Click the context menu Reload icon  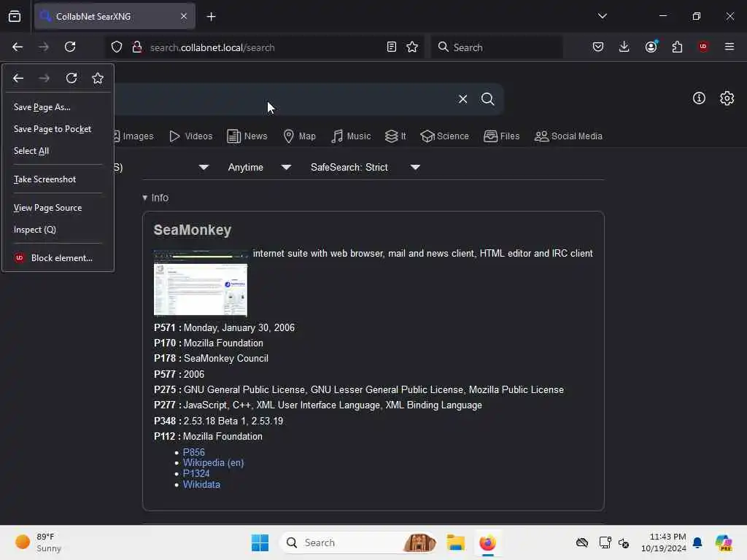coord(71,78)
